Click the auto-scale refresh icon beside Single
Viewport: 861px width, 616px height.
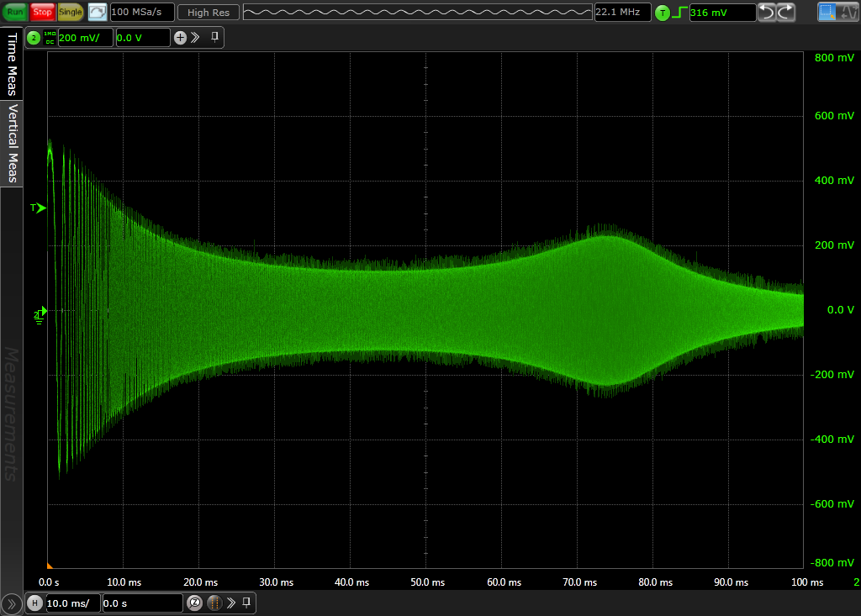click(98, 12)
